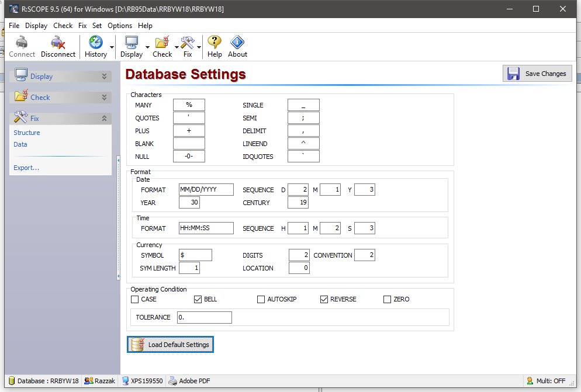Collapse the Fix sidebar panel
581x392 pixels.
105,118
